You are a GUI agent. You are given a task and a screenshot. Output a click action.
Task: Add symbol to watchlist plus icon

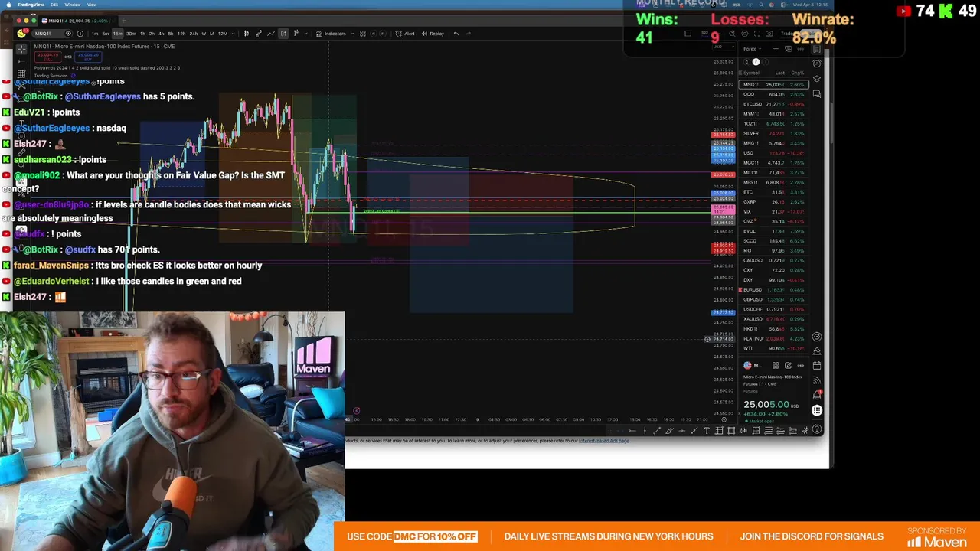(776, 49)
